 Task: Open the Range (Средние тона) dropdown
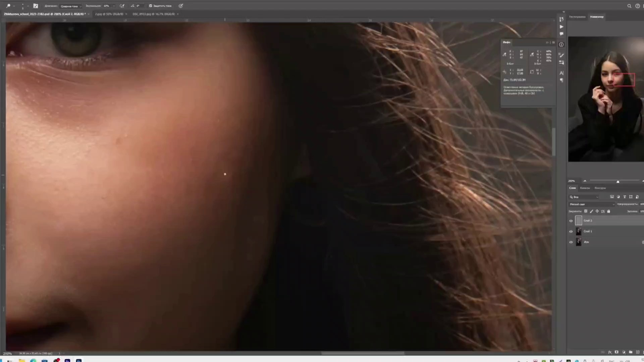tap(71, 6)
